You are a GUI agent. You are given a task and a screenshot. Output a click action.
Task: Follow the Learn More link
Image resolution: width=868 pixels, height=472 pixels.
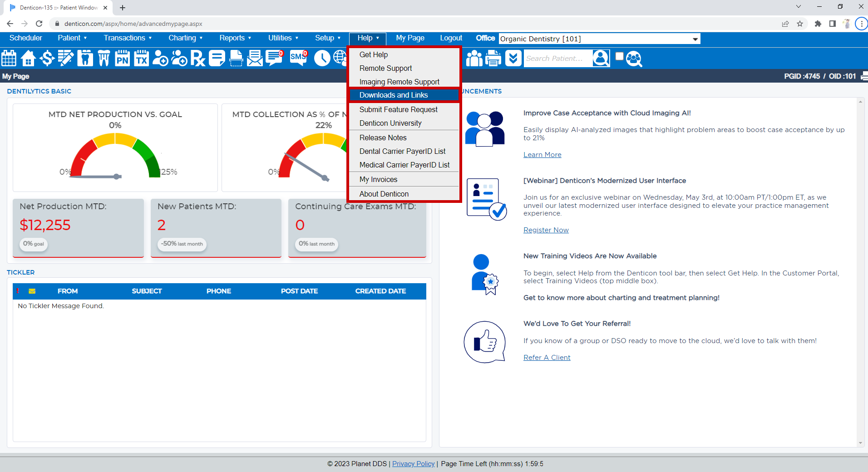pos(542,155)
